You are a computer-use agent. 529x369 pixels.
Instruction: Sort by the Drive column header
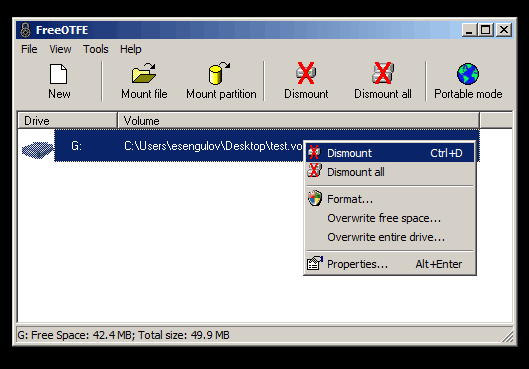pos(67,121)
